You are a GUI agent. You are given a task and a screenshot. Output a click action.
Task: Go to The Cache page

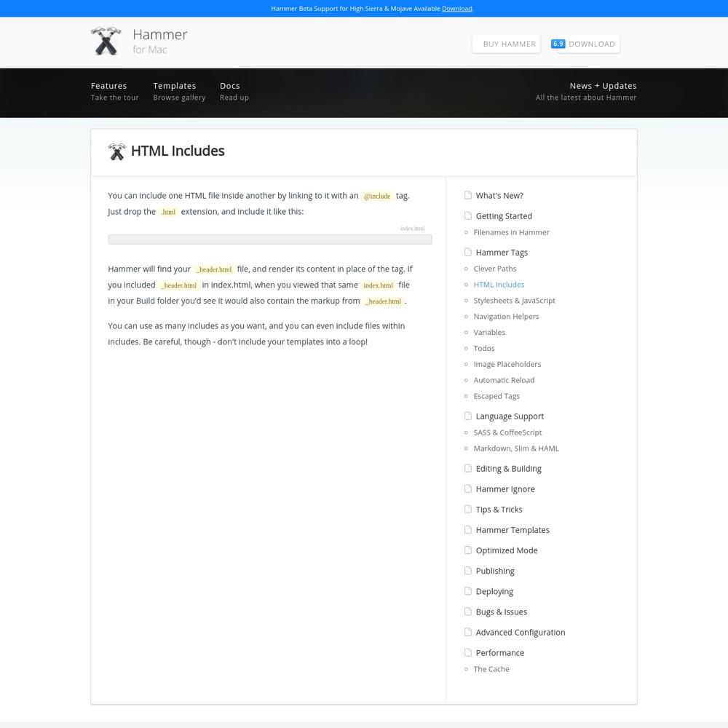click(x=491, y=668)
